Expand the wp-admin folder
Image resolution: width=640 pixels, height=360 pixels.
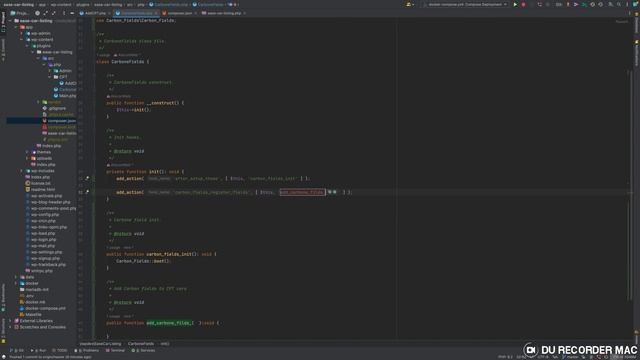tap(22, 33)
